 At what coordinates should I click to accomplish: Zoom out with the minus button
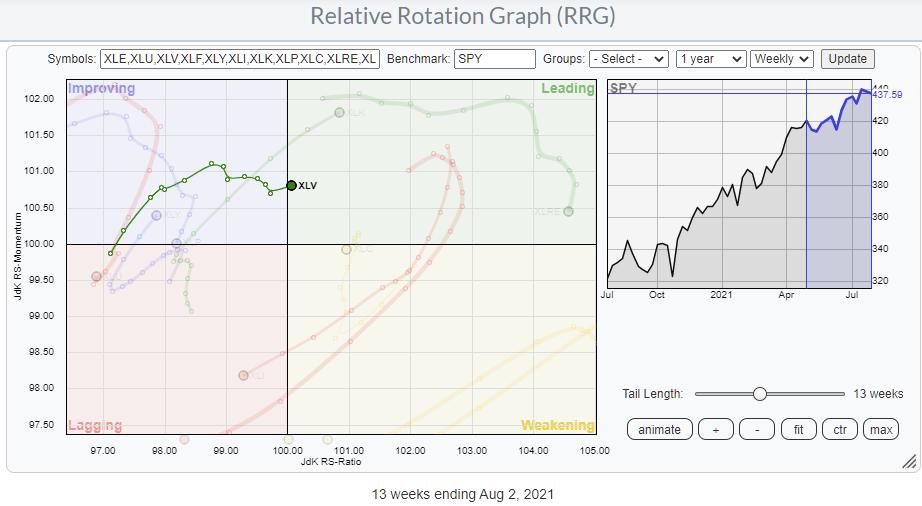(757, 429)
